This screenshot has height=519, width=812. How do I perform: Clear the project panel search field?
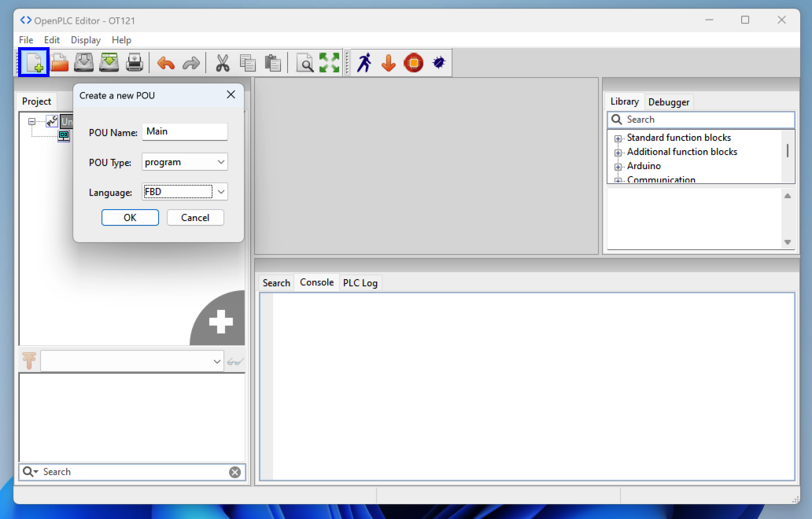pyautogui.click(x=235, y=472)
